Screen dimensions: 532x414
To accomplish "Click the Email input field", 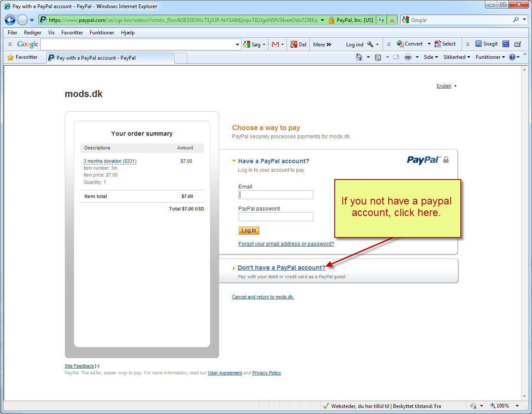I will (x=275, y=195).
